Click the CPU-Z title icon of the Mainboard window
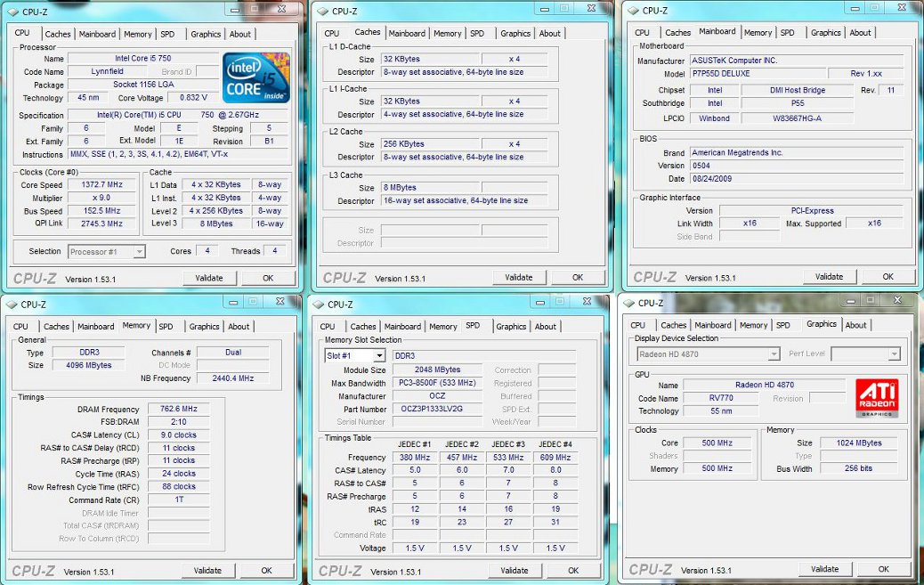 632,10
